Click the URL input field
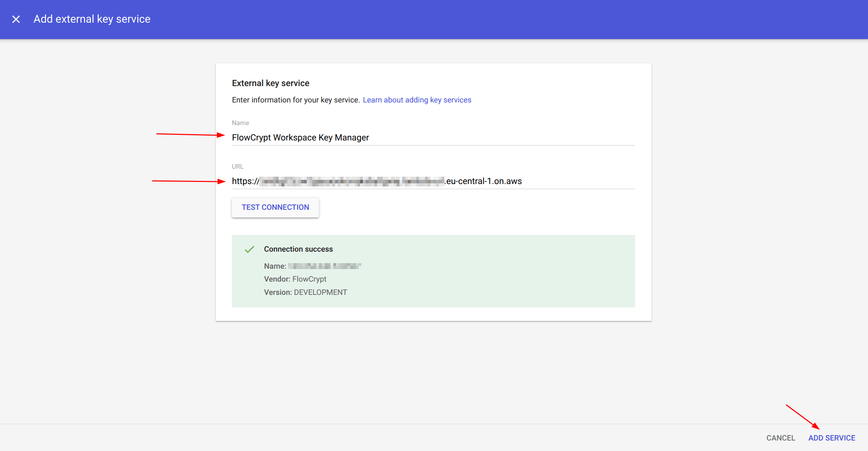 pos(433,181)
